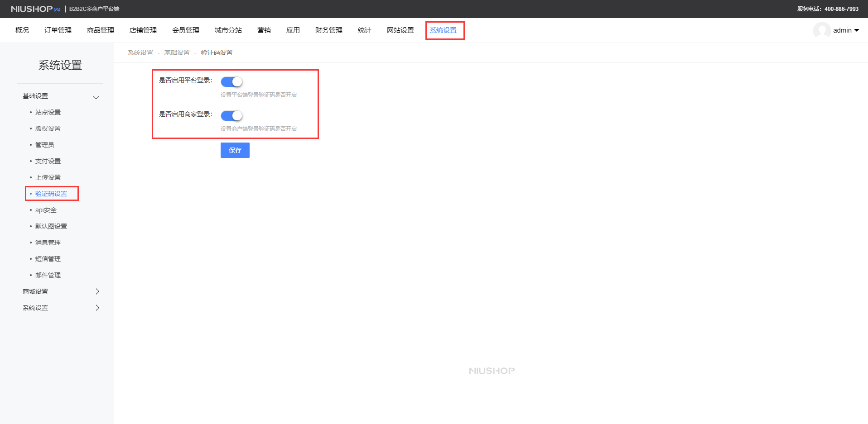Click the B2B2C多商户平台端 header text
868x424 pixels.
point(94,9)
